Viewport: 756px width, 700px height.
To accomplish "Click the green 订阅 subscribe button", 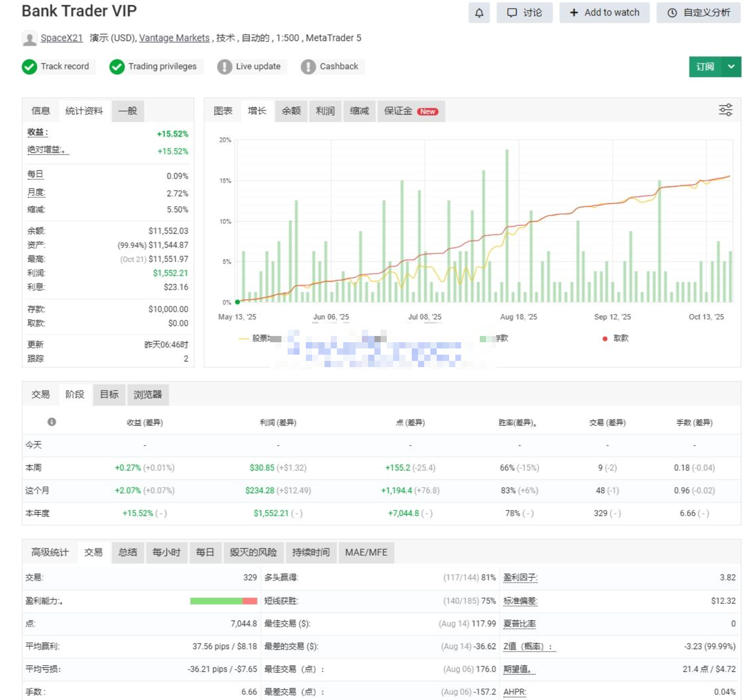I will click(x=705, y=66).
